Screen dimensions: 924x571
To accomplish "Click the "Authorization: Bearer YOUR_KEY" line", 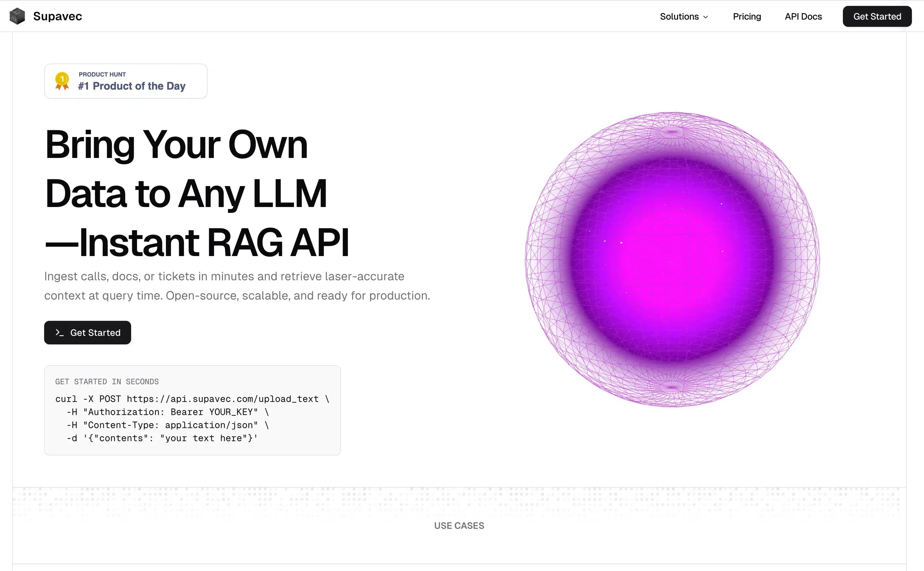I will pyautogui.click(x=168, y=412).
